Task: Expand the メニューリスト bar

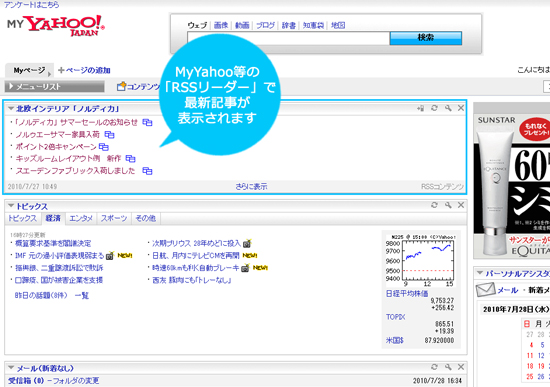Action: click(54, 87)
